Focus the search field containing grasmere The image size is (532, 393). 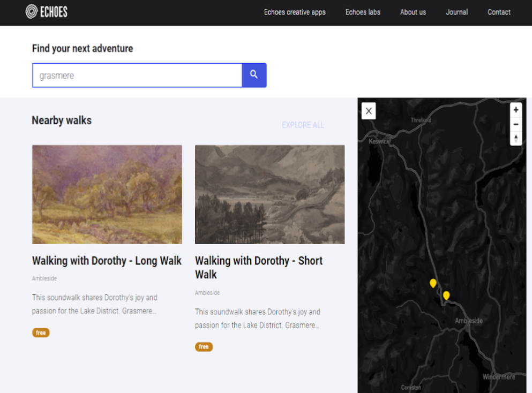(x=137, y=75)
